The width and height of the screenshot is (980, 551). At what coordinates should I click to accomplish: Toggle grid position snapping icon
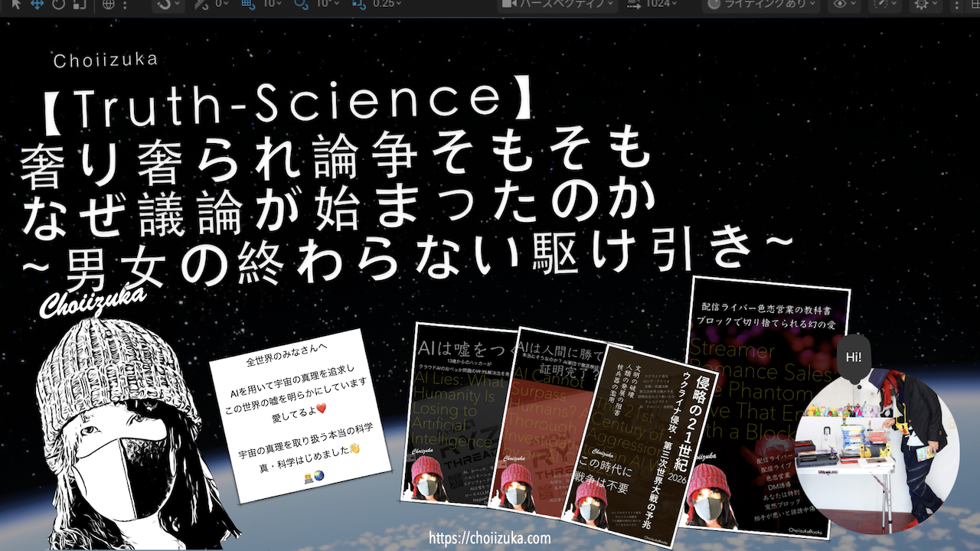(249, 4)
